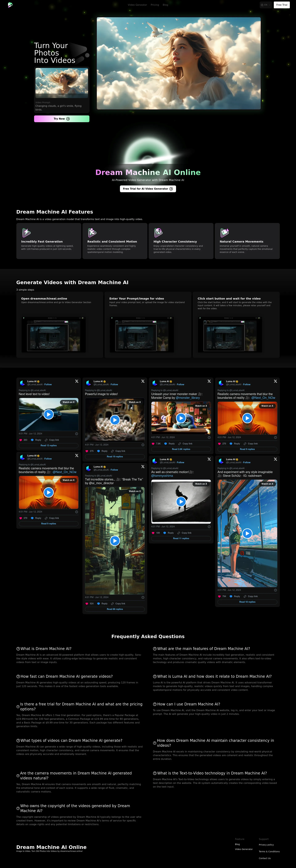296x868 pixels.
Task: Click Read 11 replies
Action: click(x=181, y=538)
